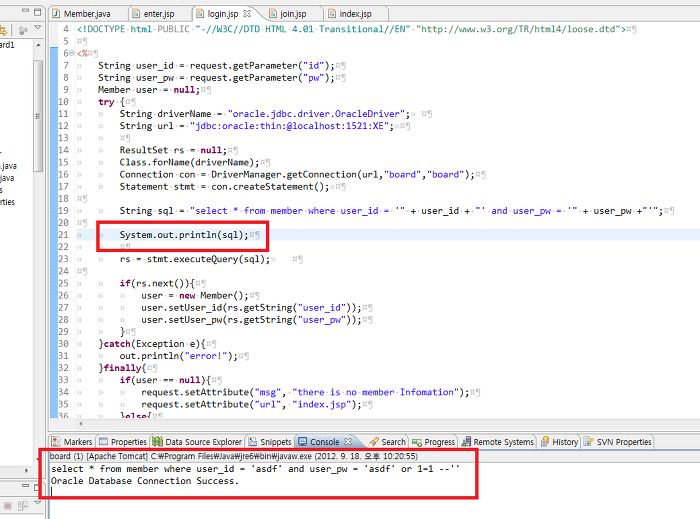Click the 'user = new Member()' line
This screenshot has width=700, height=519.
(x=195, y=295)
